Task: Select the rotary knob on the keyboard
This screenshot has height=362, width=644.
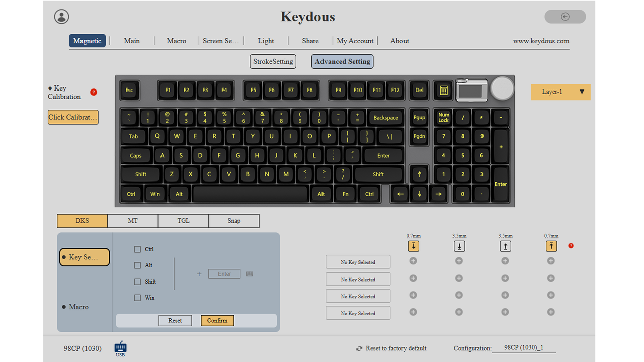Action: coord(502,88)
